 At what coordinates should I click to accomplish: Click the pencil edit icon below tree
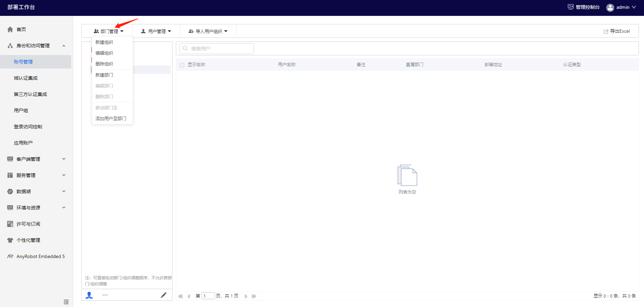163,295
